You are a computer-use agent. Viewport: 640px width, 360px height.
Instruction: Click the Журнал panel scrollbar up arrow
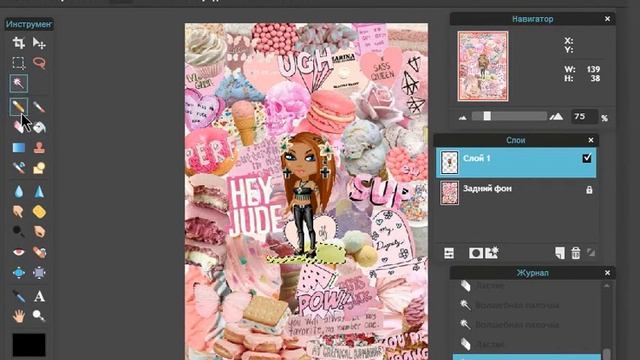pos(607,286)
